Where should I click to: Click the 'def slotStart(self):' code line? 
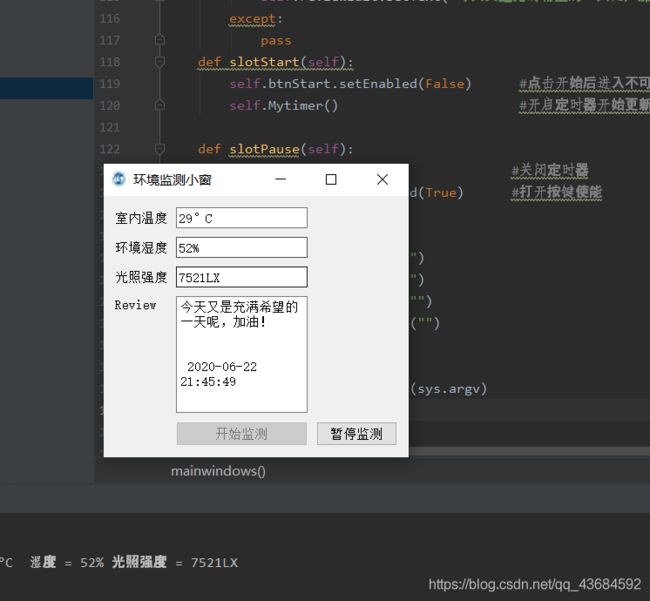click(276, 62)
